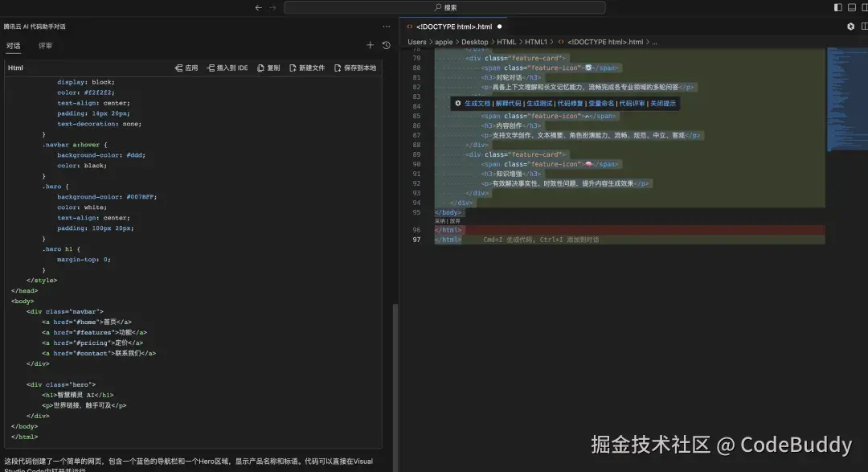Click 关闭提示 in code lens bar
The image size is (868, 472).
[663, 104]
